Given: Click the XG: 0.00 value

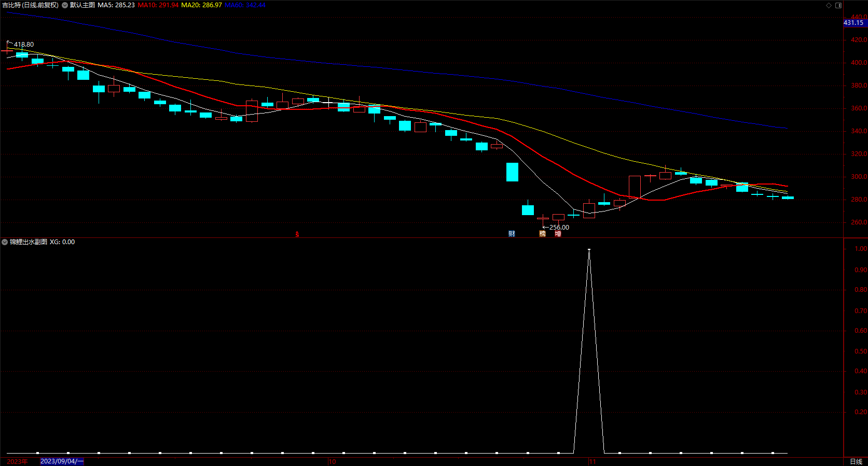Looking at the screenshot, I should click(62, 242).
